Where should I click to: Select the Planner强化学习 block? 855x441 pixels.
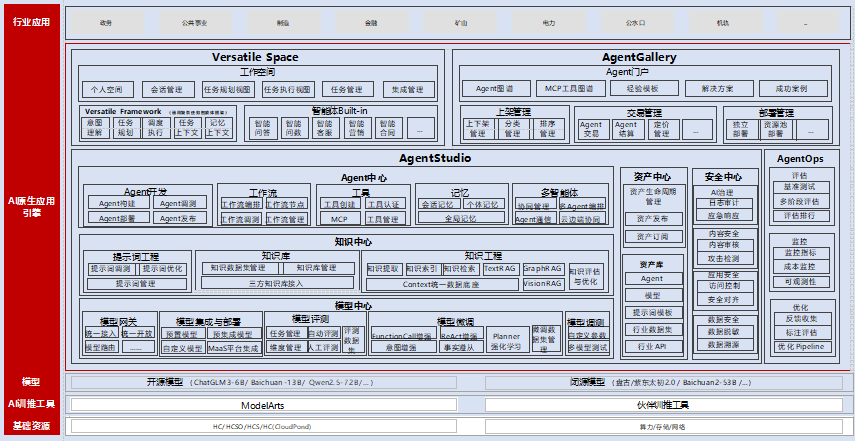tap(506, 342)
